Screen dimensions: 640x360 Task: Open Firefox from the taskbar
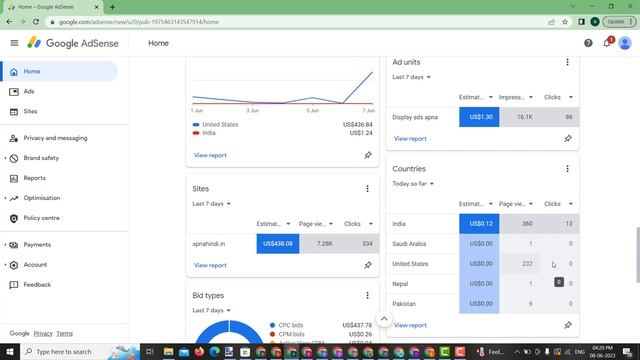point(199,351)
